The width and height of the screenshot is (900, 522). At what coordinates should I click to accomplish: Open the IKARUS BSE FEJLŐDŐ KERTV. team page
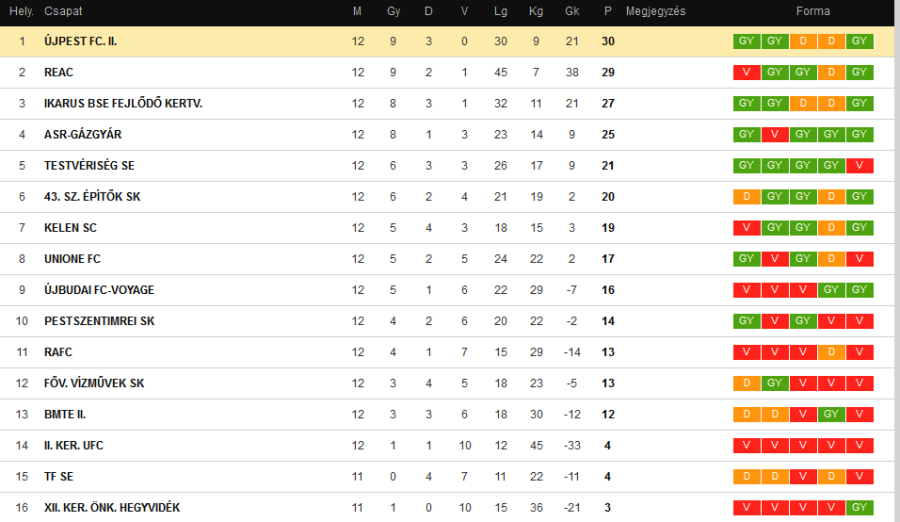tap(123, 103)
